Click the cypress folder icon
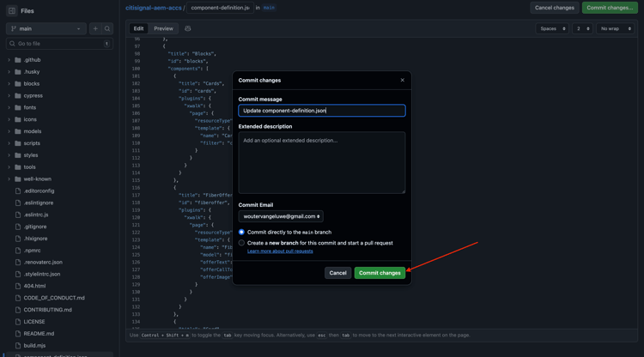 [18, 95]
